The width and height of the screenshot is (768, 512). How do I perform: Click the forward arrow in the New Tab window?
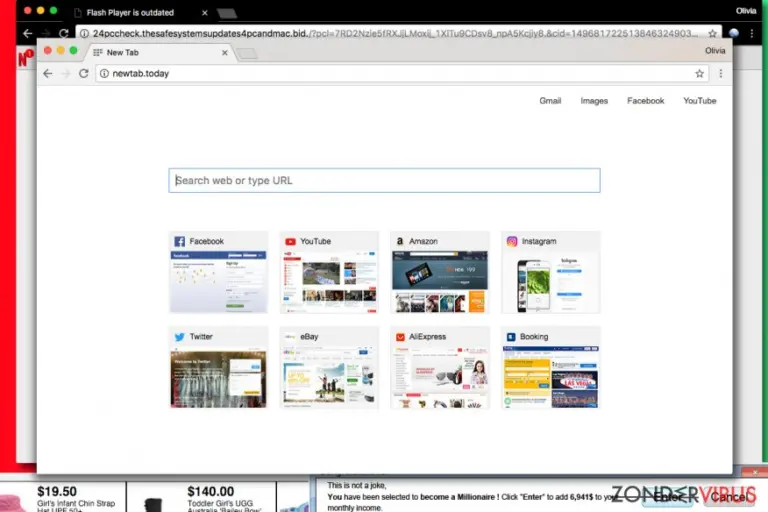coord(66,73)
